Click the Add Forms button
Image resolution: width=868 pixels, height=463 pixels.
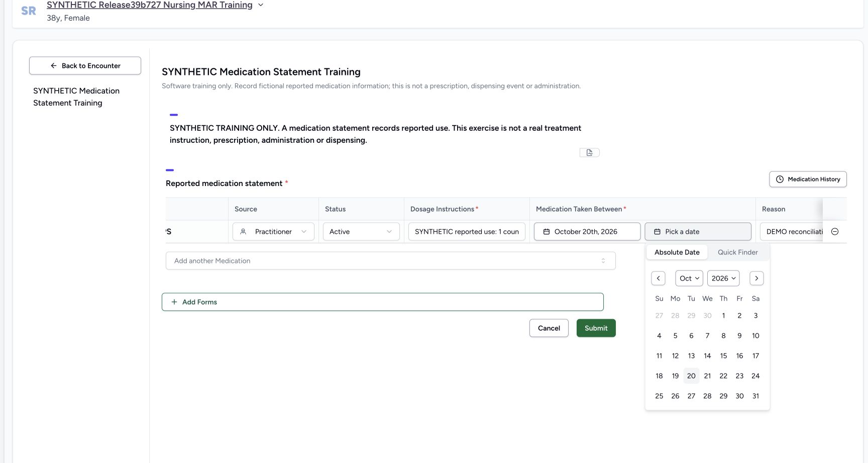click(382, 302)
